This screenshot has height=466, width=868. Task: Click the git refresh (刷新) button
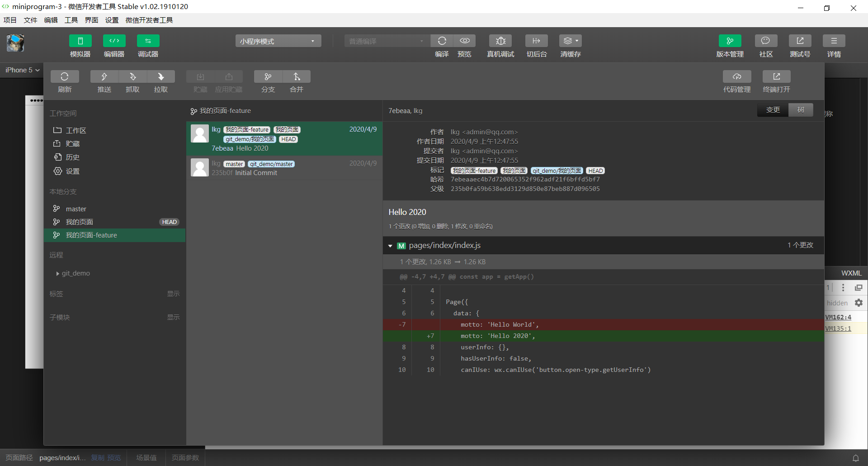pos(65,76)
